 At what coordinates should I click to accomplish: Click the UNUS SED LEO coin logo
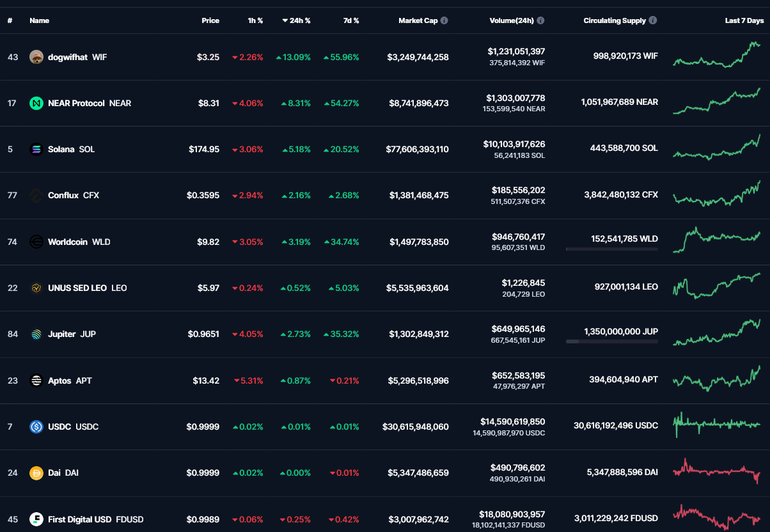click(x=36, y=288)
